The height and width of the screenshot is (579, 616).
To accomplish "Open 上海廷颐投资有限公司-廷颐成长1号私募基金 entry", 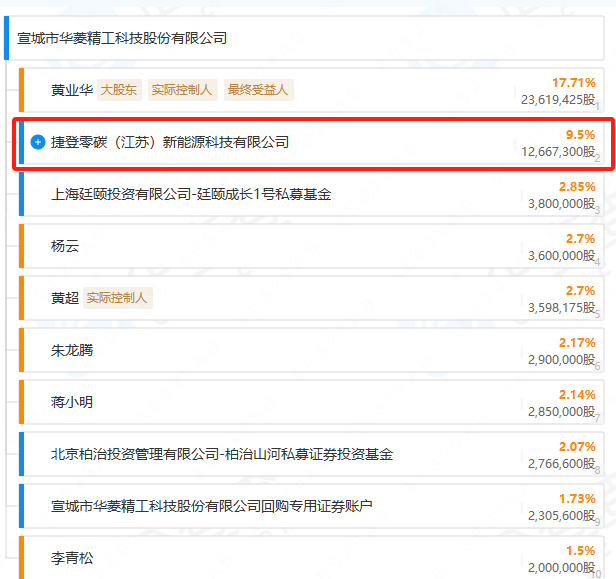I will (x=191, y=194).
